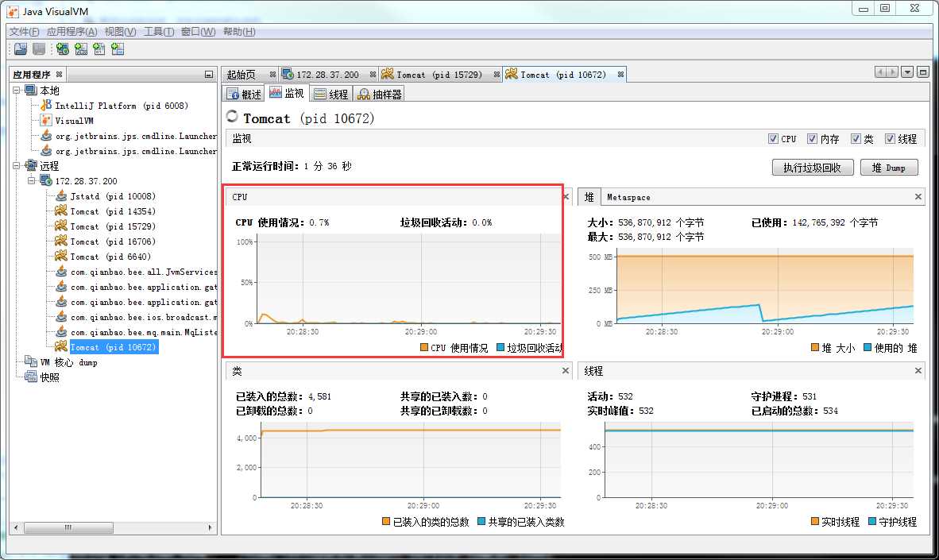Select com.qianbao.bee.ios.broadcast tree item
Image resolution: width=939 pixels, height=560 pixels.
click(x=144, y=317)
